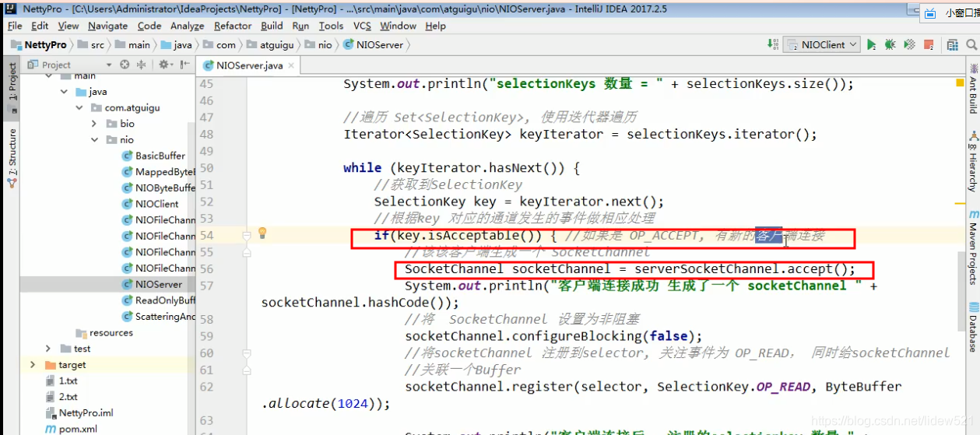
Task: Close the NIOServer.java tab
Action: pyautogui.click(x=290, y=66)
